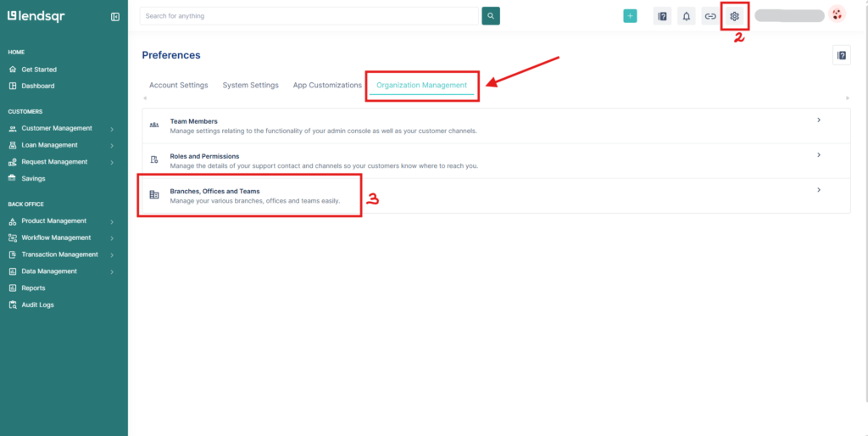The image size is (868, 436).
Task: Open Branches, Offices and Teams title
Action: [x=214, y=191]
